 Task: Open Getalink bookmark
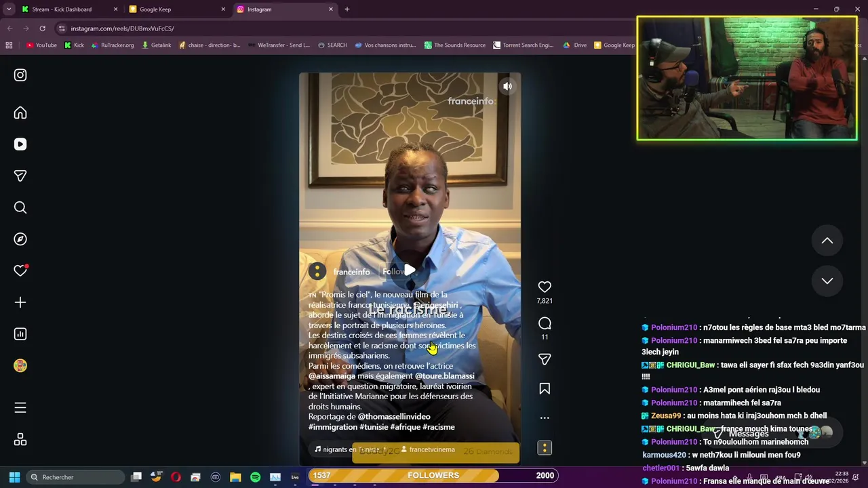(156, 45)
